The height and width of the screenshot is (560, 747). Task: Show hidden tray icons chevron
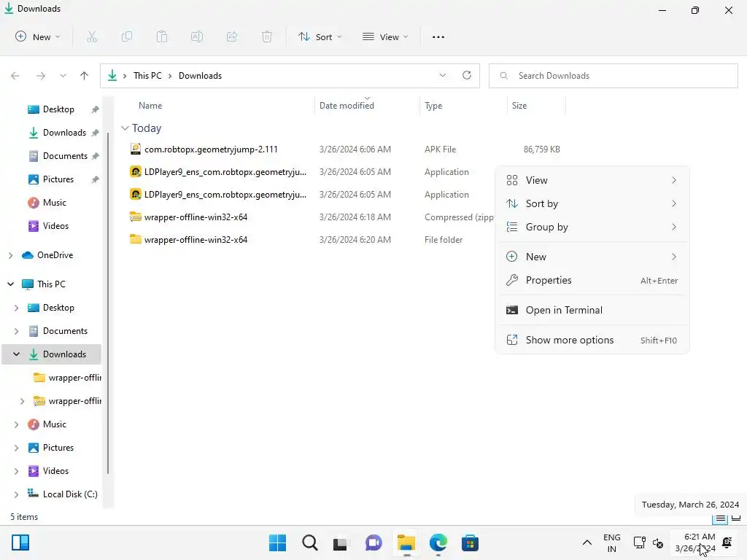587,542
